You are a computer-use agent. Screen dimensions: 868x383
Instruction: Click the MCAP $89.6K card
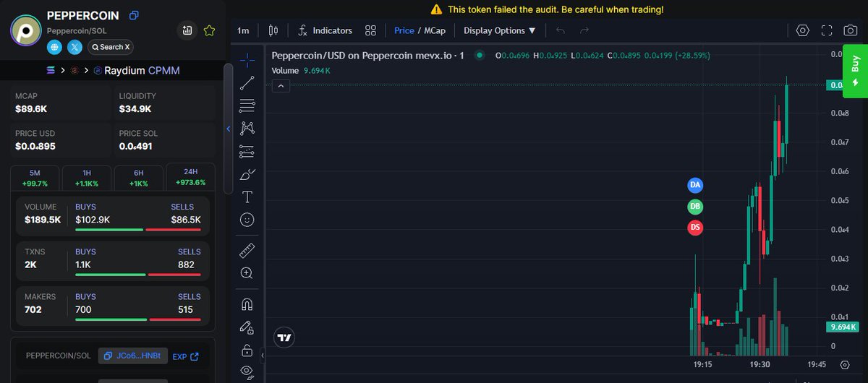click(x=60, y=103)
